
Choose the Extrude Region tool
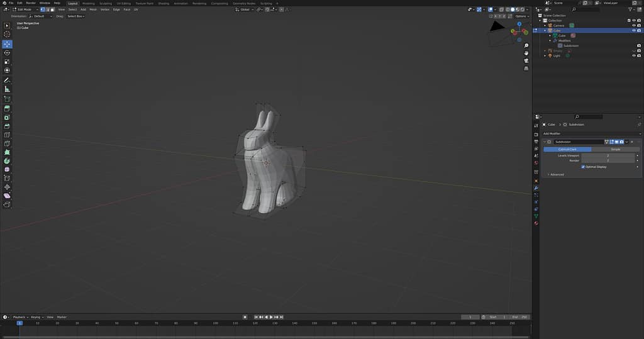click(8, 108)
